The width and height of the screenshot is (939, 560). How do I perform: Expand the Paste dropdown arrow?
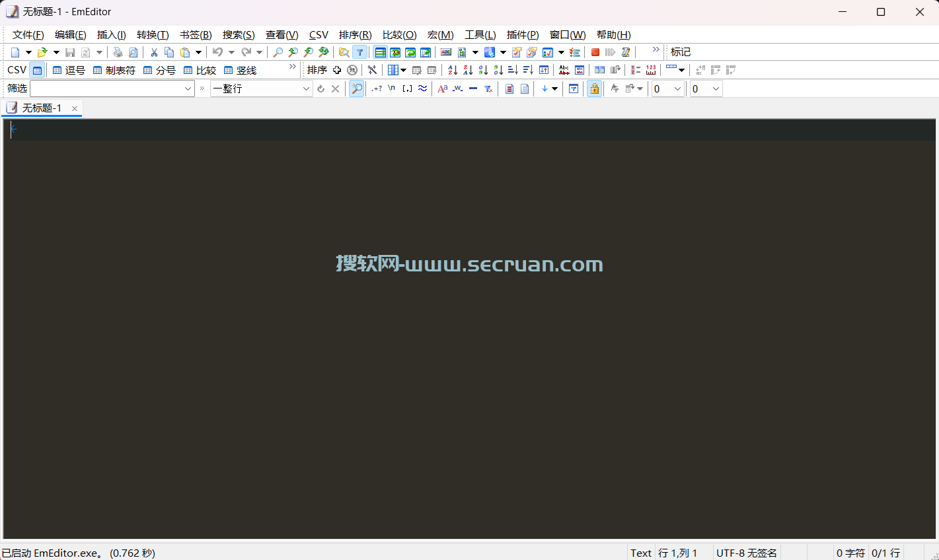click(198, 52)
